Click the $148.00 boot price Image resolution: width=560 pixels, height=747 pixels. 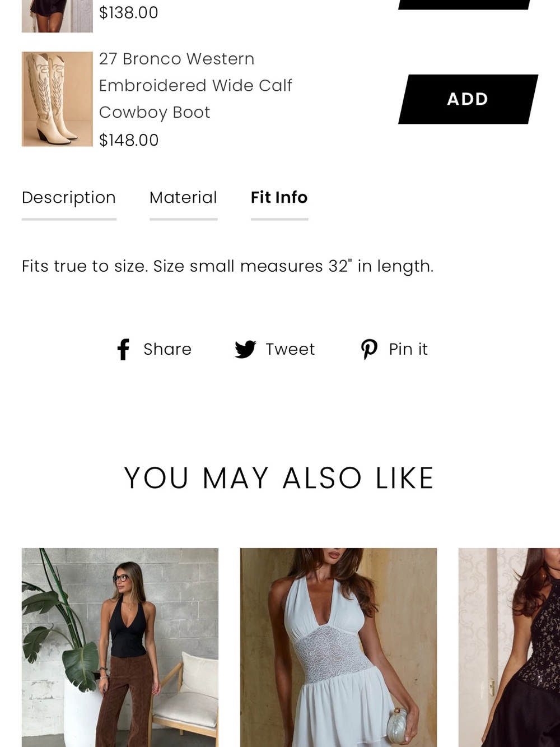coord(129,140)
